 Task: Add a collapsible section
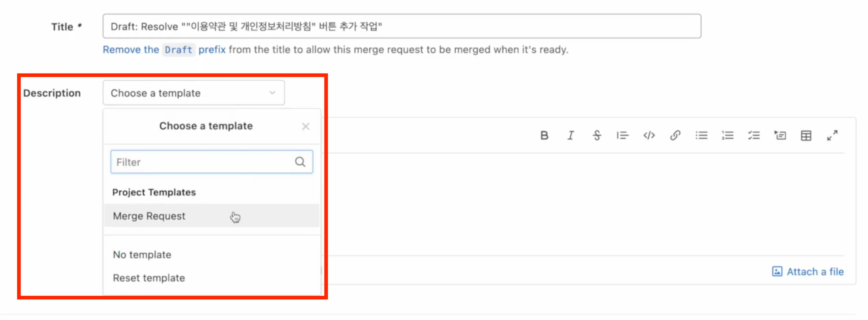[x=781, y=135]
